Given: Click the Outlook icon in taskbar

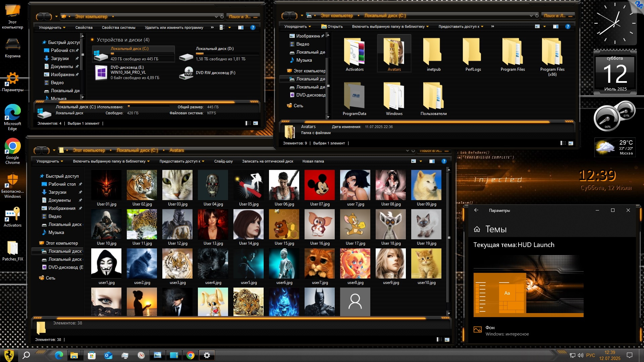Looking at the screenshot, I should click(x=108, y=355).
